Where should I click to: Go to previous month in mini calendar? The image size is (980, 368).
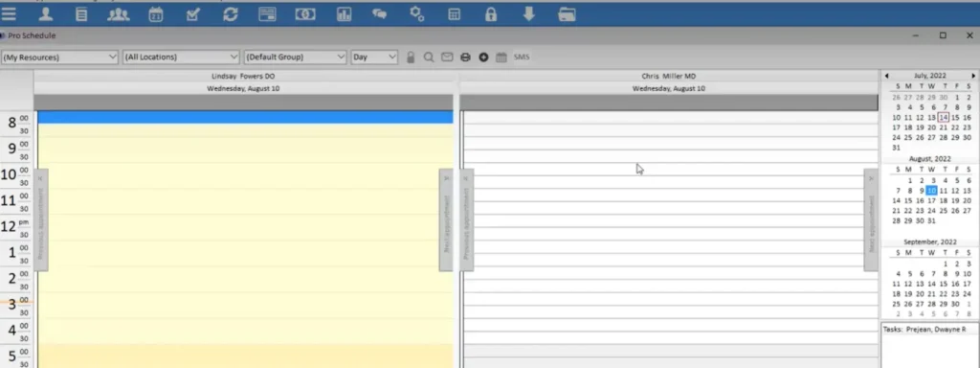887,76
